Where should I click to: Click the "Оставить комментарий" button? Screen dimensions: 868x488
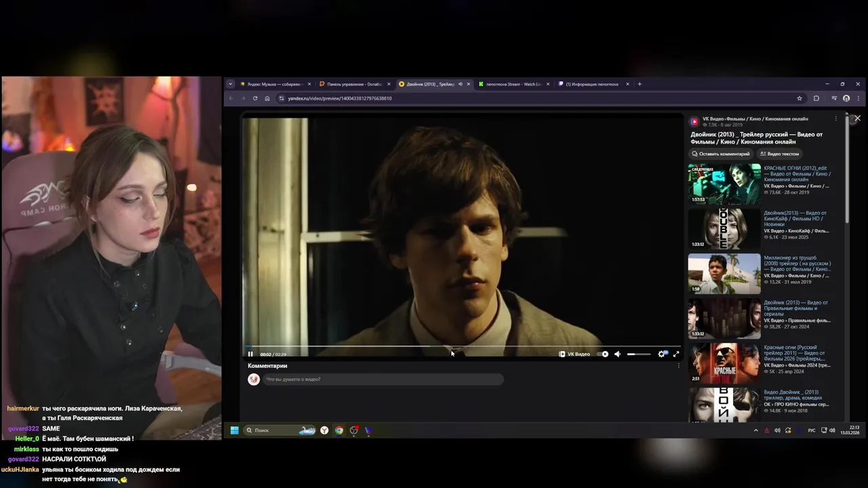point(721,154)
